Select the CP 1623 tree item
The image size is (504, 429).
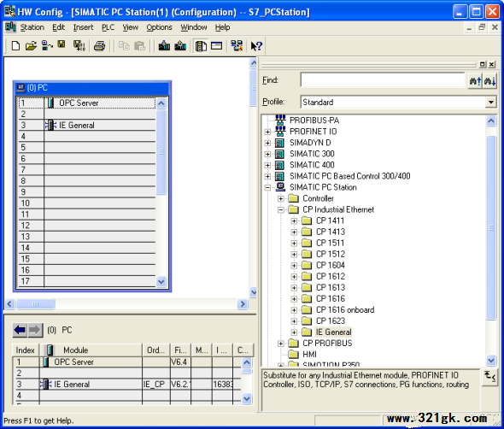(331, 321)
